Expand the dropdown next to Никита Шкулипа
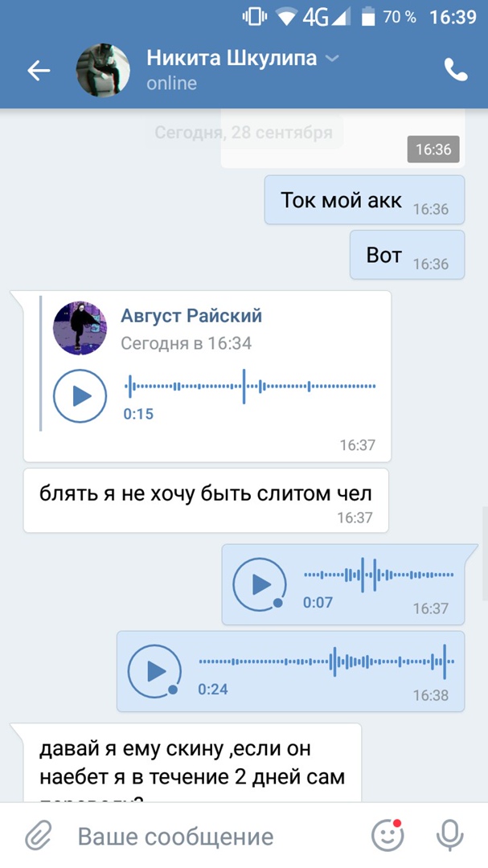Viewport: 488px width, 868px height. pyautogui.click(x=332, y=58)
